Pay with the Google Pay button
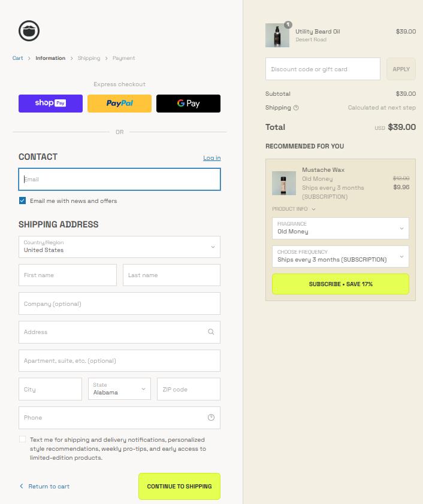This screenshot has width=423, height=504. [x=189, y=103]
